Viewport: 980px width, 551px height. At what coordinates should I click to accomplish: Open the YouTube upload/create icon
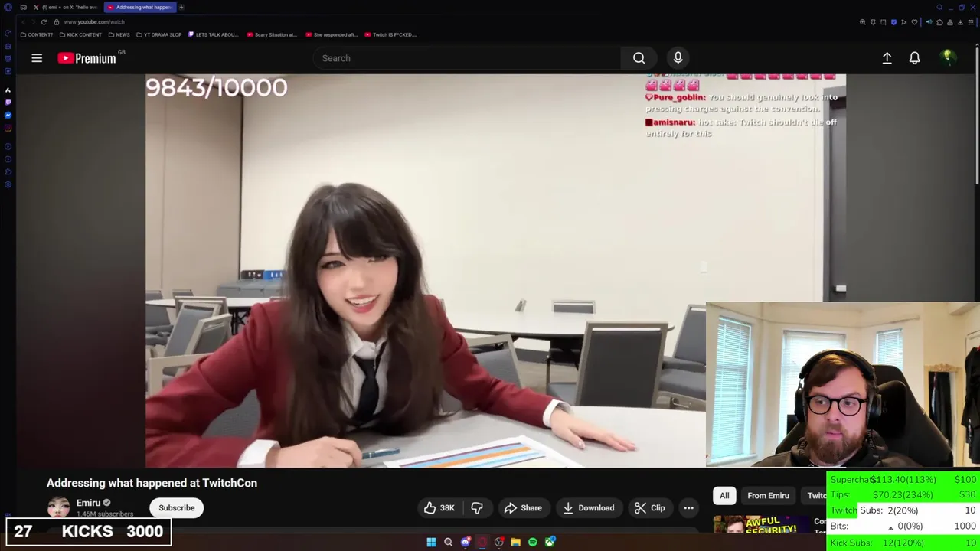pyautogui.click(x=887, y=58)
